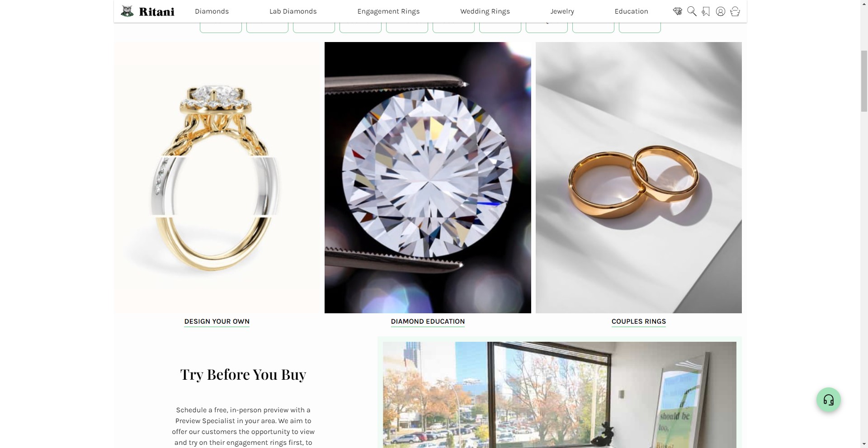Open the user account icon
The image size is (868, 448).
721,11
